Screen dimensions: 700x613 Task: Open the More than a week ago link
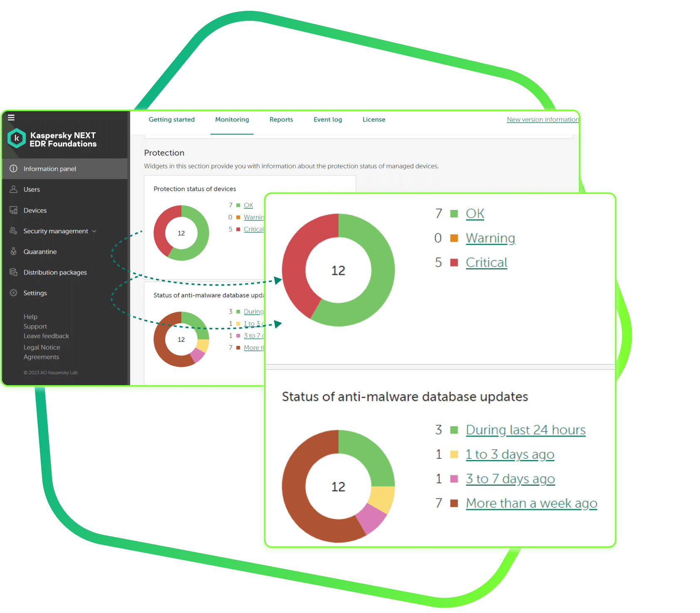[531, 503]
